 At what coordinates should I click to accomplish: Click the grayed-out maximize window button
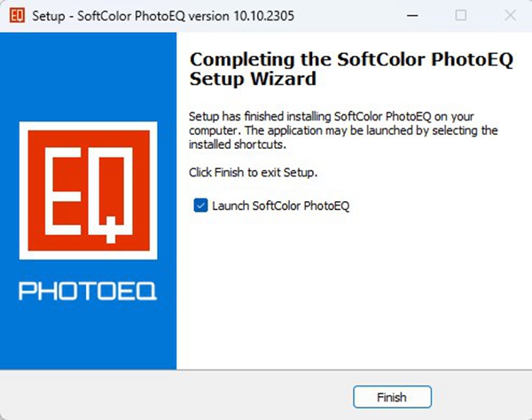(x=461, y=16)
